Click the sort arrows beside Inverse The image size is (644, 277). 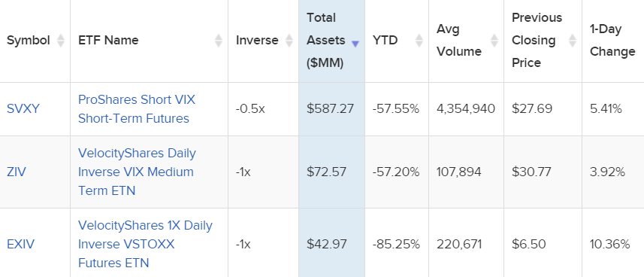coord(289,41)
